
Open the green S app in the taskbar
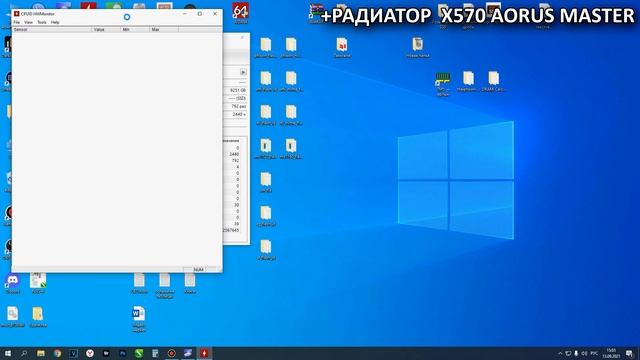pos(139,353)
